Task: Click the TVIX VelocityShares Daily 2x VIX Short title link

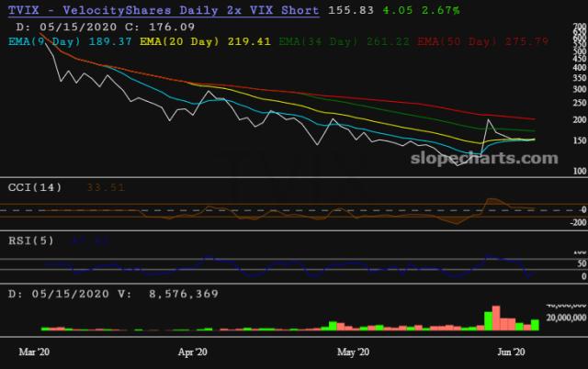Action: [x=164, y=10]
